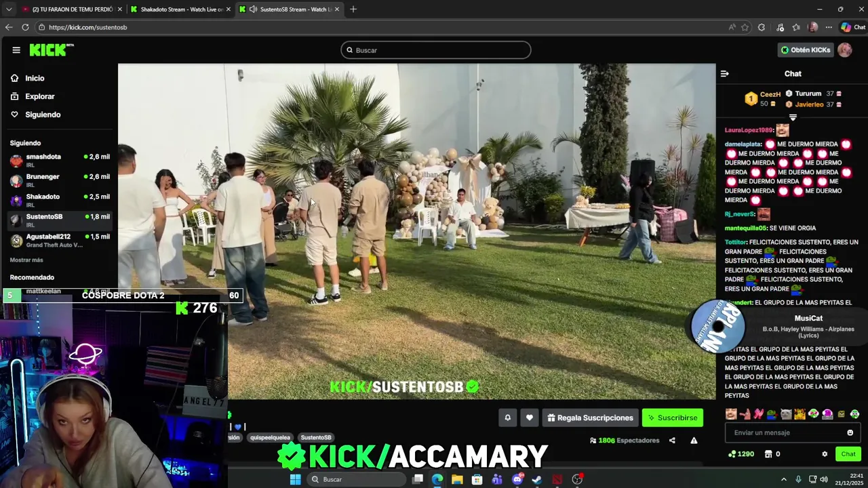Screen dimensions: 868x488
Task: Click Regala Suscripciones button
Action: 590,418
